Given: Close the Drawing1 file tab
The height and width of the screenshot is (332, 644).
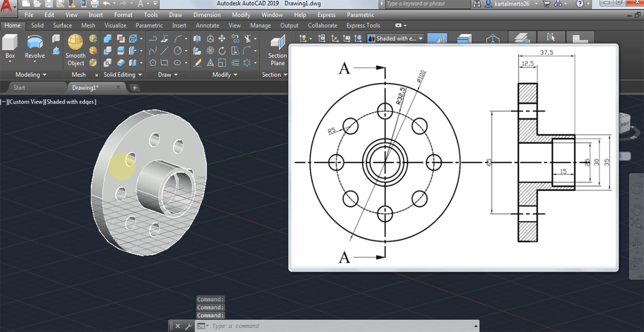Looking at the screenshot, I should 118,88.
